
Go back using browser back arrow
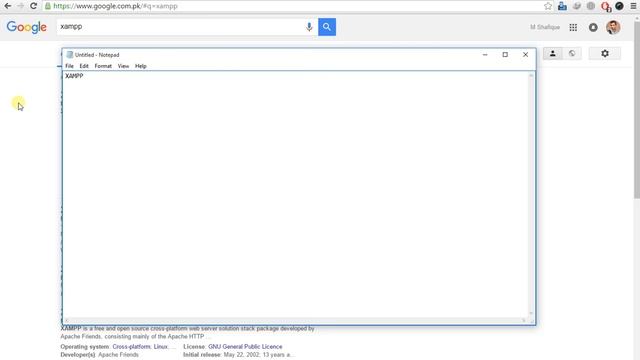7,6
